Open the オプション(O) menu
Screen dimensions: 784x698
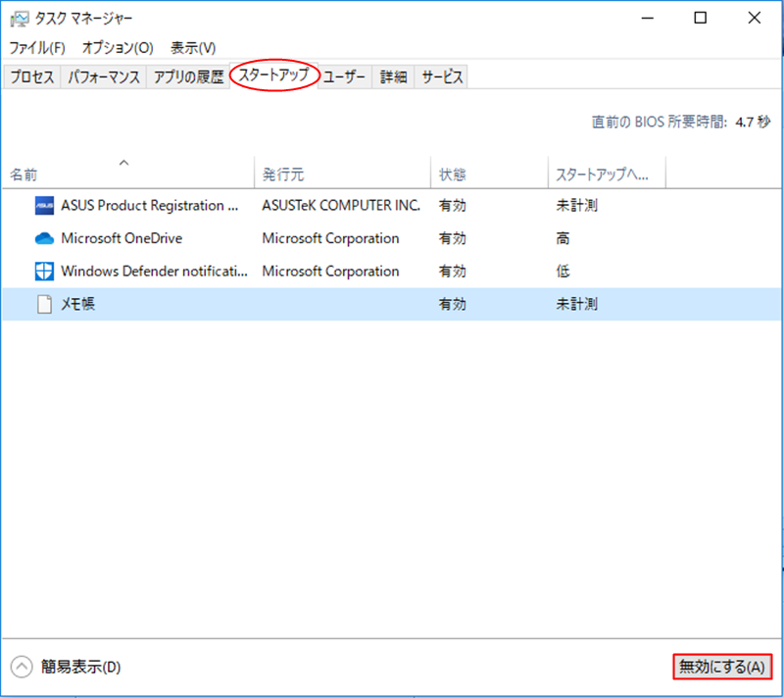(118, 48)
